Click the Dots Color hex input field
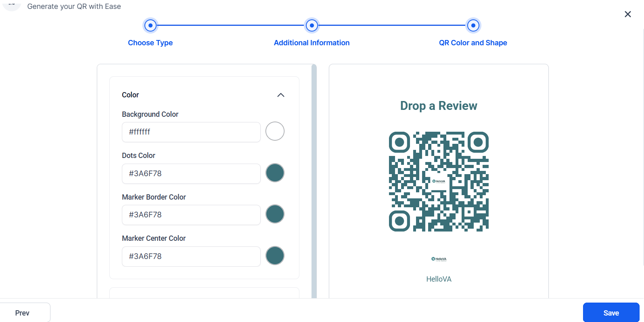Screen dimensions: 644x322 pyautogui.click(x=191, y=174)
